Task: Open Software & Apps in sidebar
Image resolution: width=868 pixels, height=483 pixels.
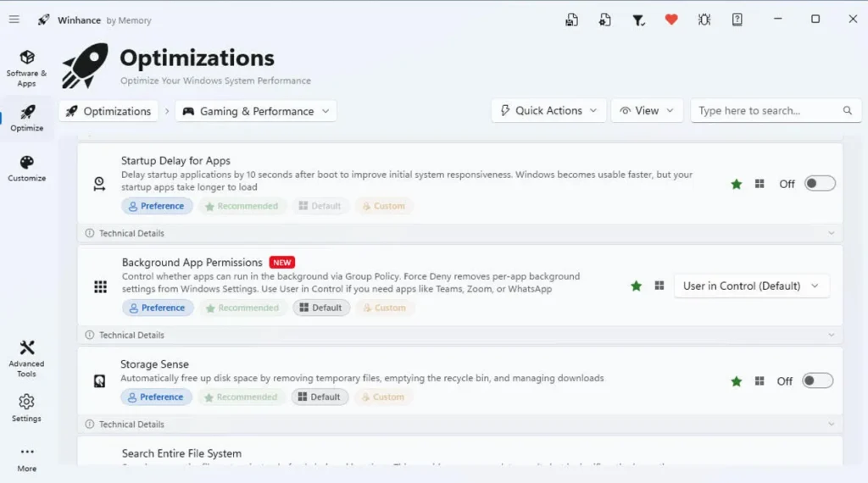Action: (x=27, y=67)
